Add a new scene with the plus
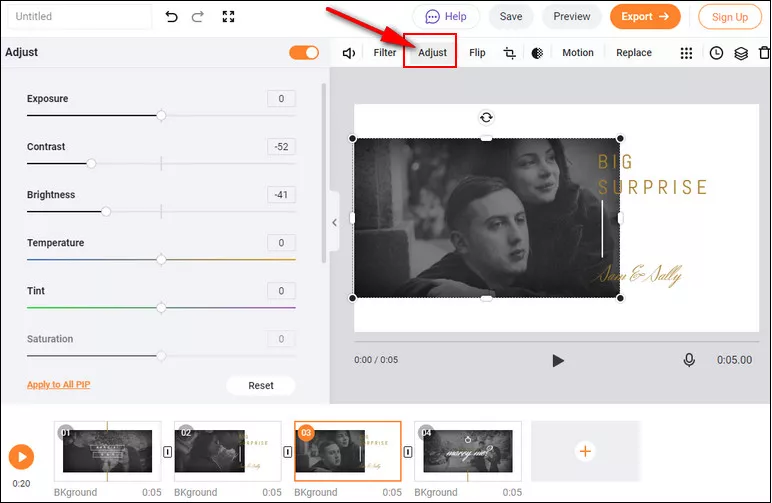Screen dimensions: 772x503 pyautogui.click(x=585, y=451)
